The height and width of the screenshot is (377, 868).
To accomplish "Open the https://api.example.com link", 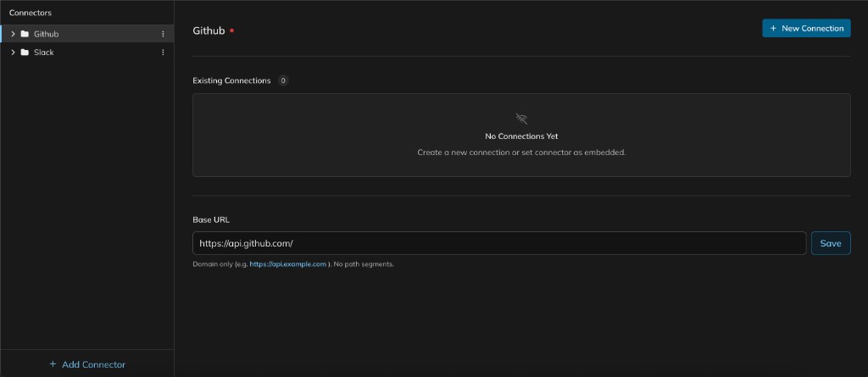I will (x=288, y=264).
